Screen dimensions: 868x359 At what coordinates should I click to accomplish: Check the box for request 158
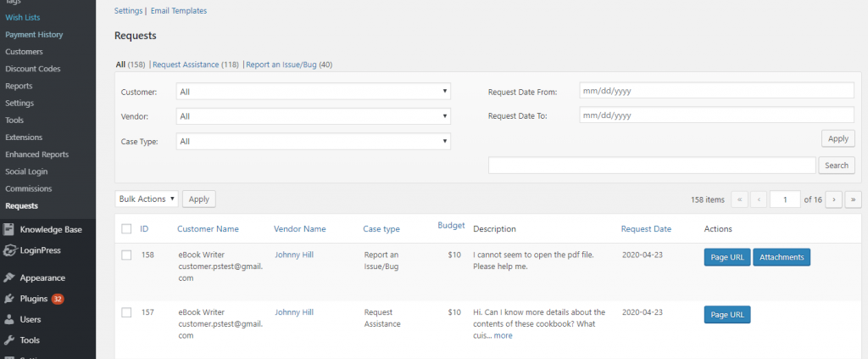pyautogui.click(x=126, y=255)
